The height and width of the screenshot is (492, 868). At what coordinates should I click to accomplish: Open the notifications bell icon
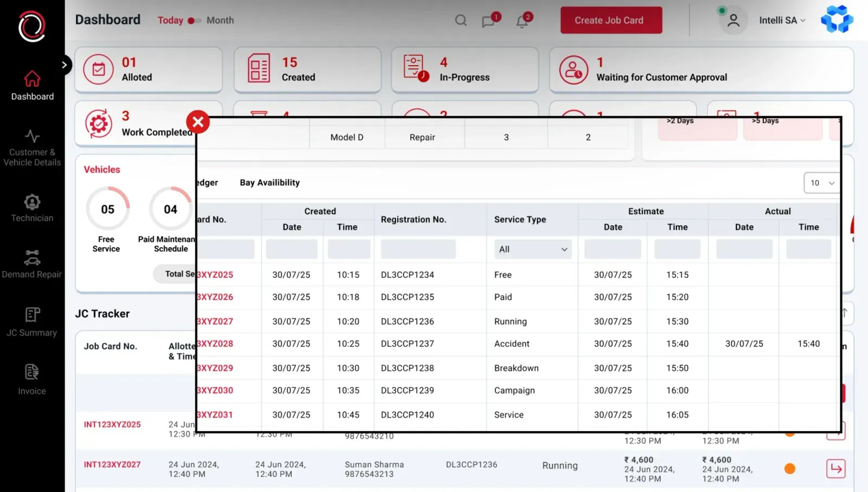pos(522,22)
